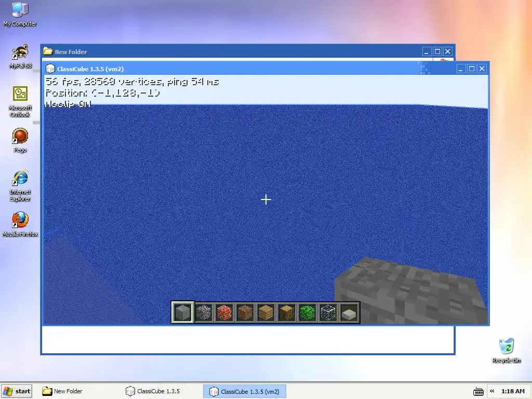Click the gray stone block in world
The height and width of the screenshot is (399, 532).
pyautogui.click(x=411, y=291)
